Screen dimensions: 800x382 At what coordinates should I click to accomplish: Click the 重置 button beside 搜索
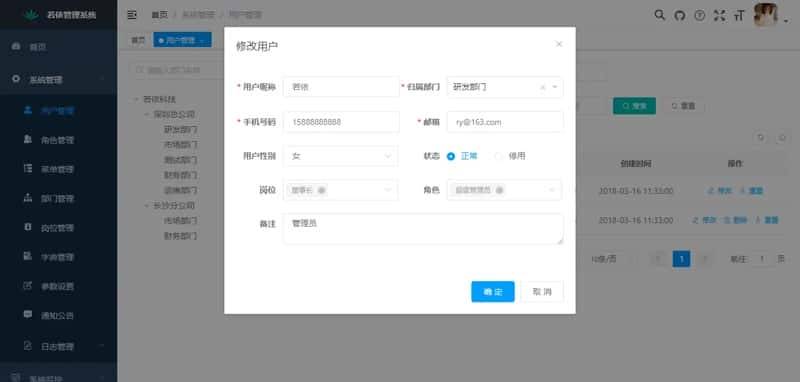click(x=684, y=106)
